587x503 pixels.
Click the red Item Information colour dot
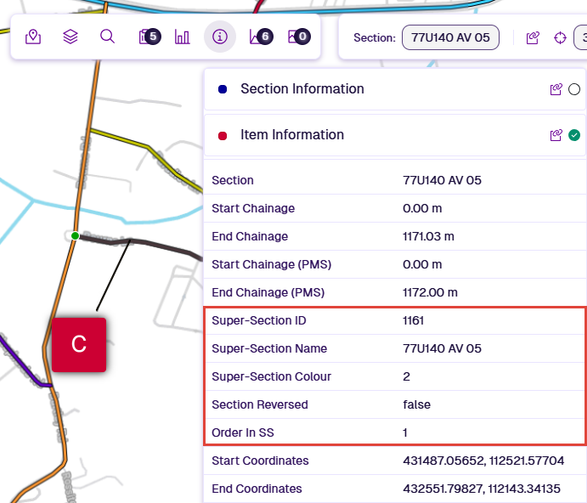(222, 135)
